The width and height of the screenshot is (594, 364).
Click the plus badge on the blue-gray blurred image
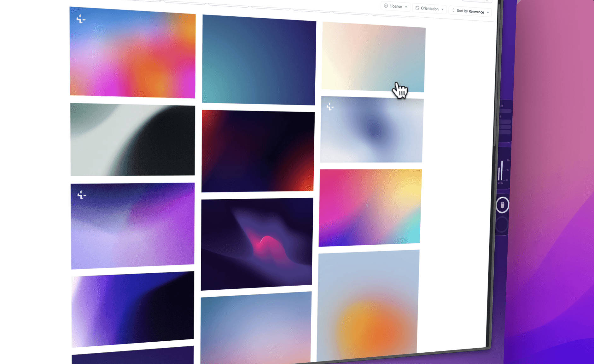tap(330, 107)
